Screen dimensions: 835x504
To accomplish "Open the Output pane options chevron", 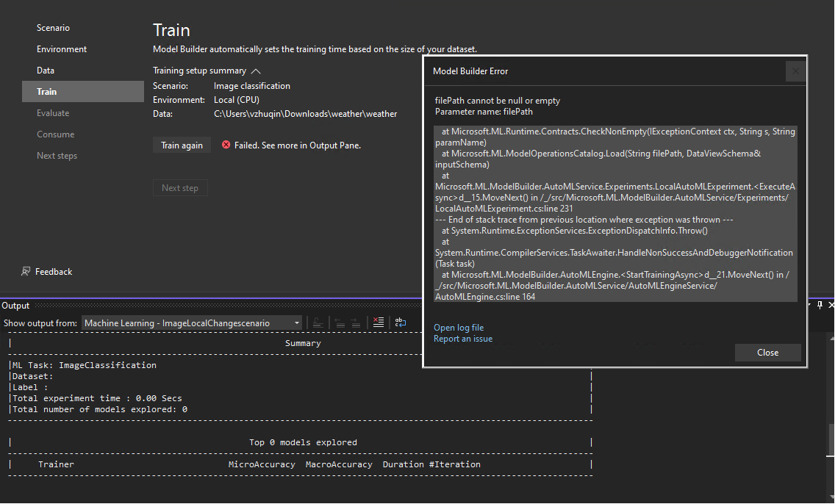I will [809, 304].
